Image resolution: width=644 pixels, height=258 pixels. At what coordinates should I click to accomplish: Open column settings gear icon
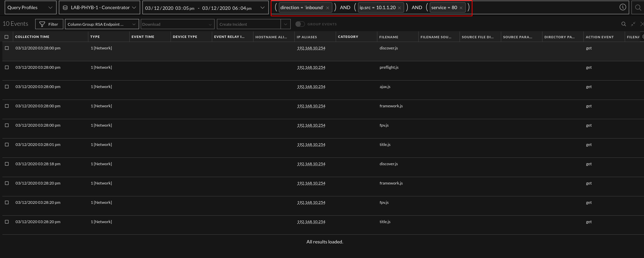(643, 37)
